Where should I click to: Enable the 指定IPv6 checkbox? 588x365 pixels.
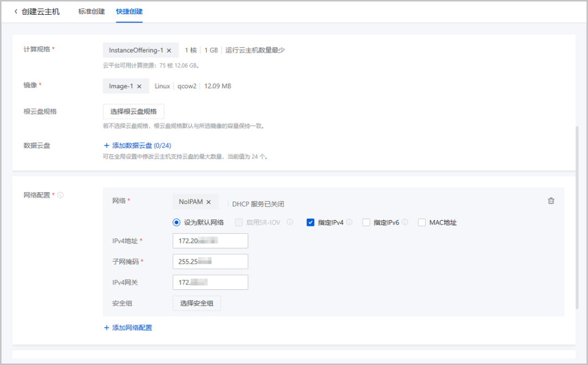pos(366,222)
